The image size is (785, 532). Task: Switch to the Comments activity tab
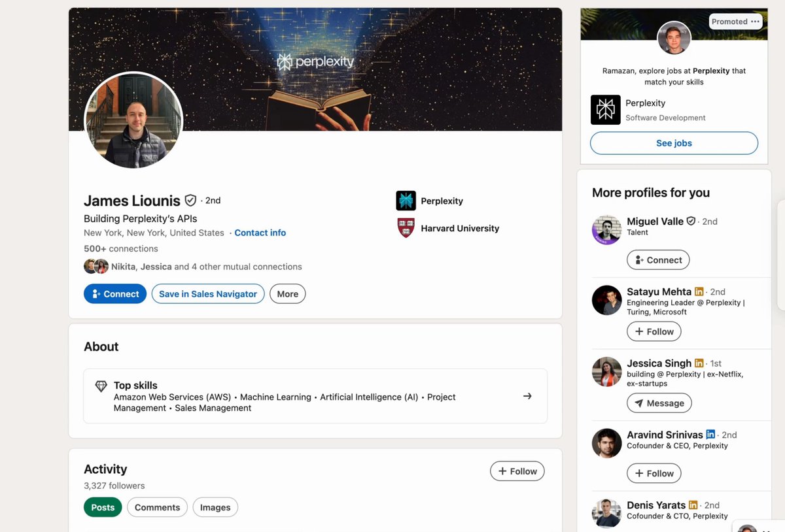point(157,507)
